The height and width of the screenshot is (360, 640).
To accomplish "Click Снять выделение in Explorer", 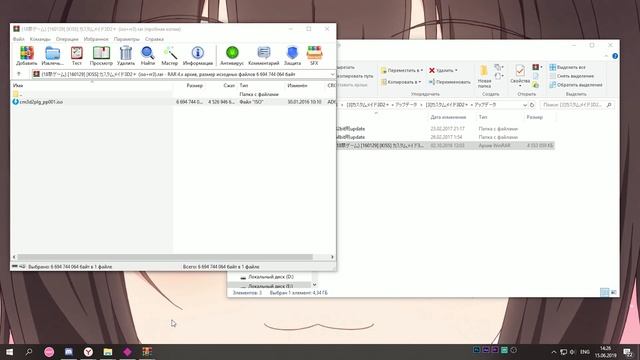I will tap(571, 76).
